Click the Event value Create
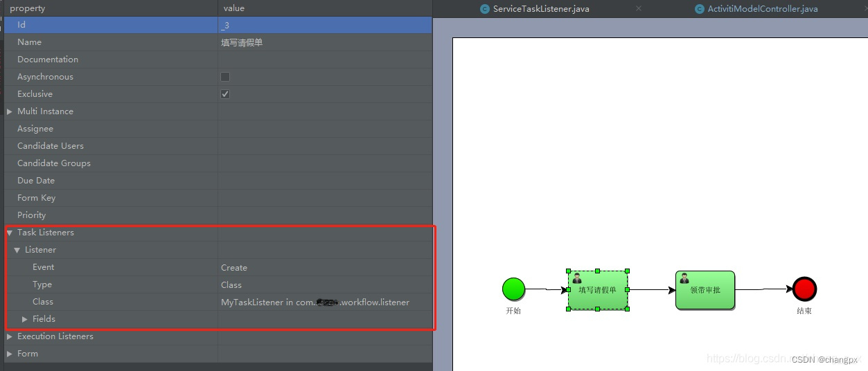The height and width of the screenshot is (371, 868). pyautogui.click(x=234, y=267)
